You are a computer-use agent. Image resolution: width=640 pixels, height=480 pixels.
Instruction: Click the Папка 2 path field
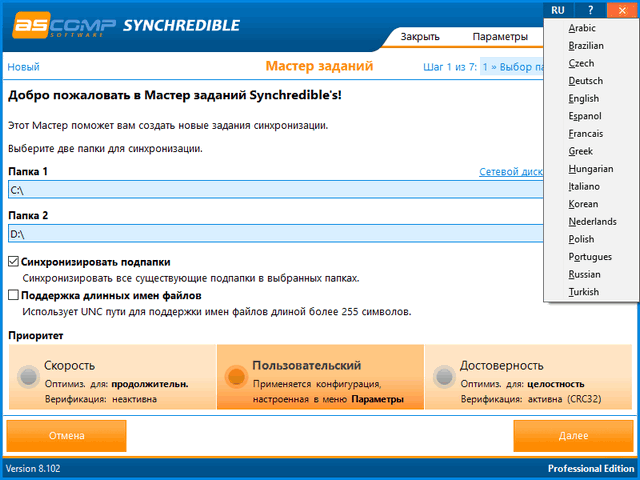(x=276, y=234)
